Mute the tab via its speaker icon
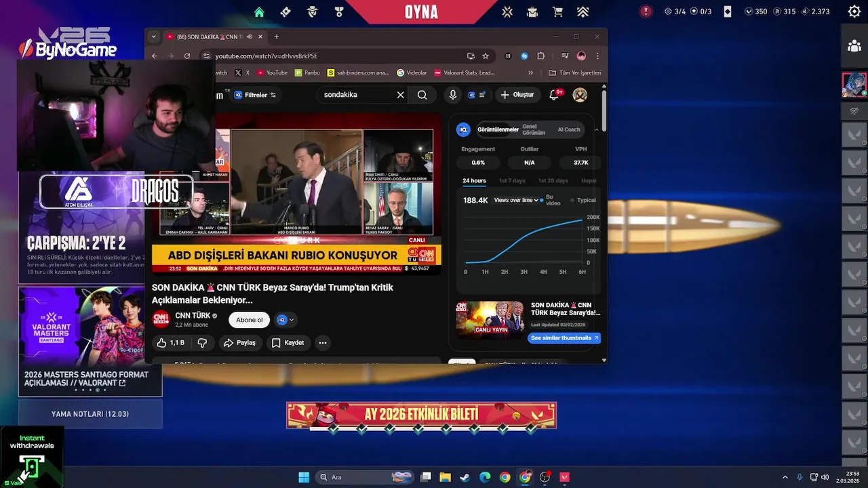 click(x=250, y=37)
